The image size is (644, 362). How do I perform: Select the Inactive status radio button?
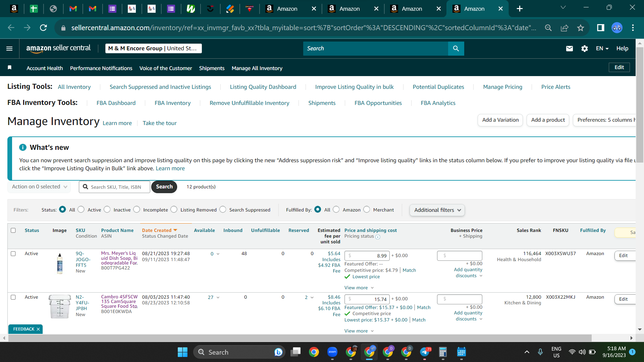coord(107,209)
